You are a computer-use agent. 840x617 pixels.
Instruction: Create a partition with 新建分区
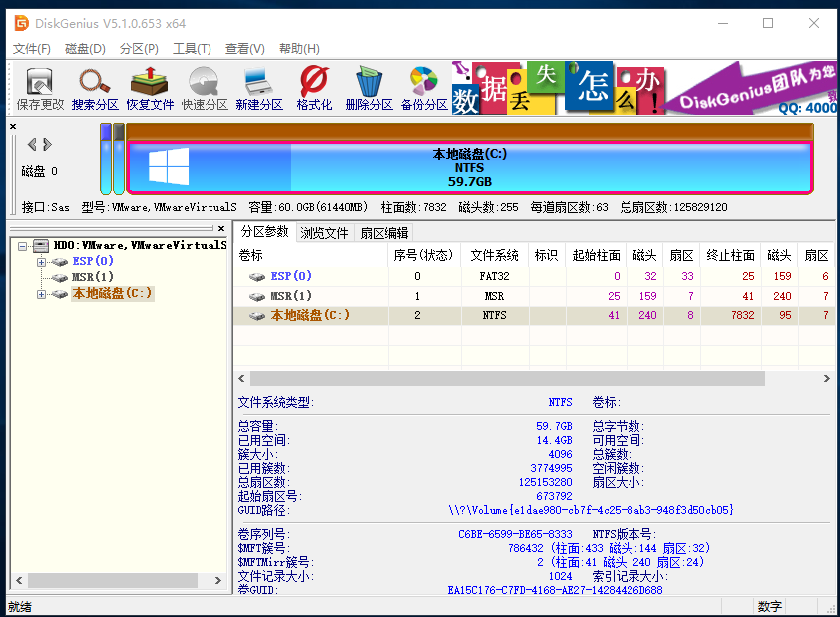pos(259,89)
